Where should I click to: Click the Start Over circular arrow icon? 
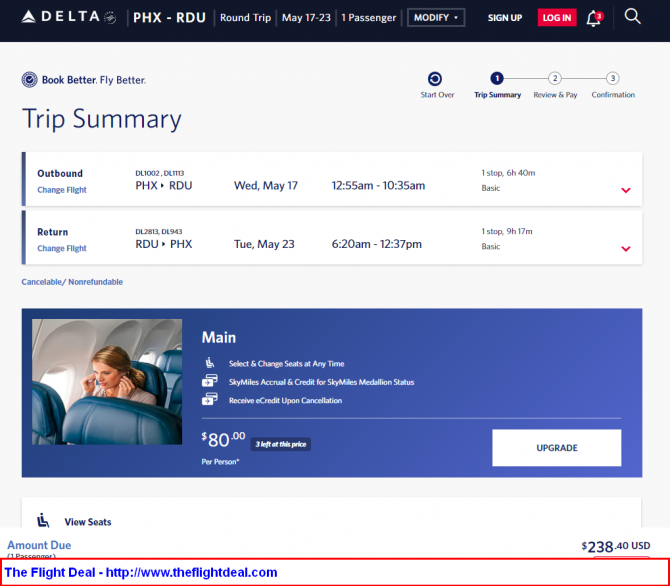(x=435, y=79)
